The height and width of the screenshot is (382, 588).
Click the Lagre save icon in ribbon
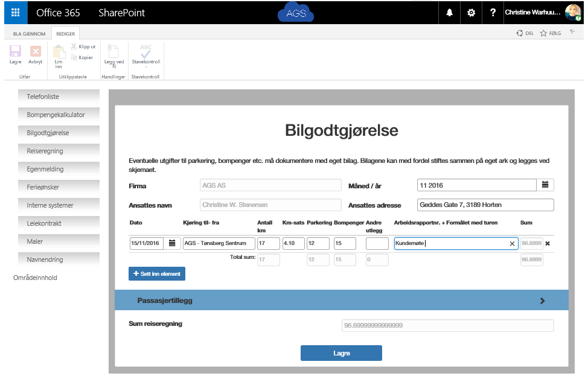tap(16, 53)
